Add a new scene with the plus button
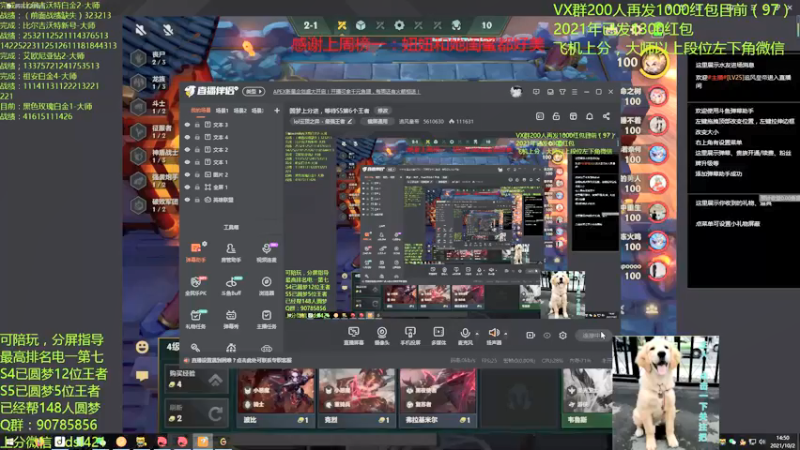This screenshot has height=450, width=800. [277, 110]
